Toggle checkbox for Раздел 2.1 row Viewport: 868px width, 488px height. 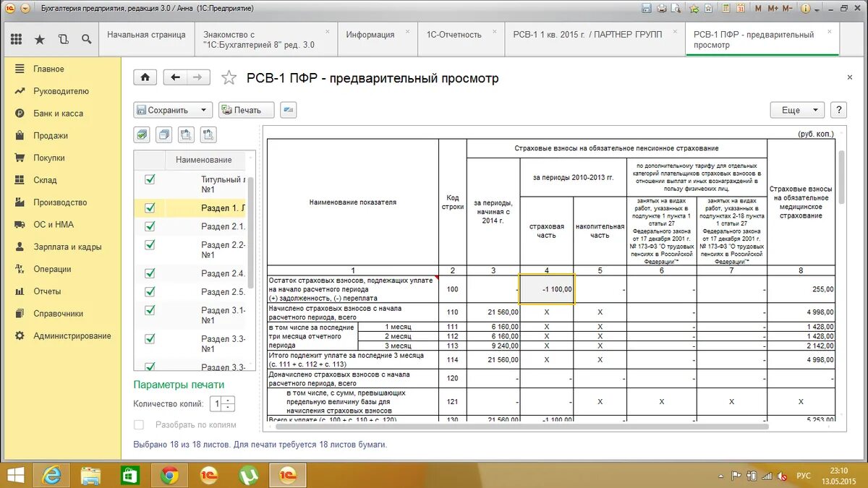coord(150,226)
